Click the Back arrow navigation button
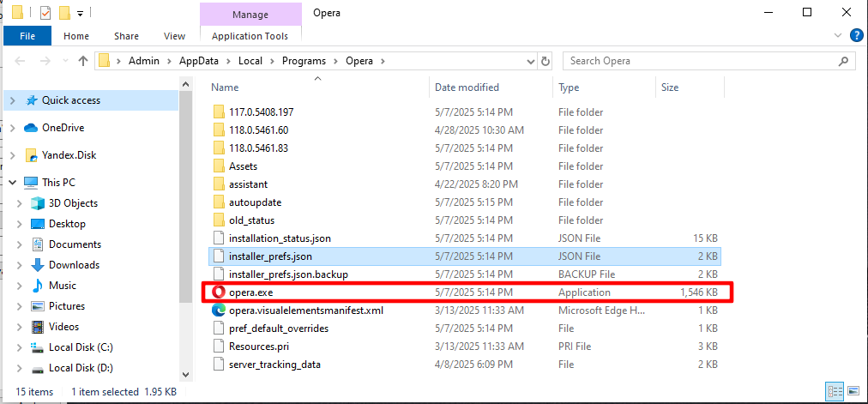868x404 pixels. click(x=21, y=61)
